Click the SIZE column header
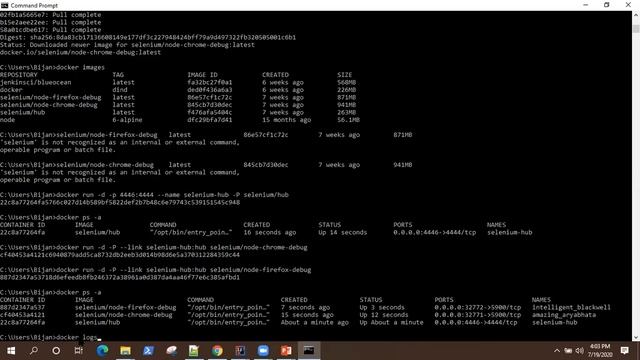Viewport: 640px width, 360px height. (x=344, y=75)
